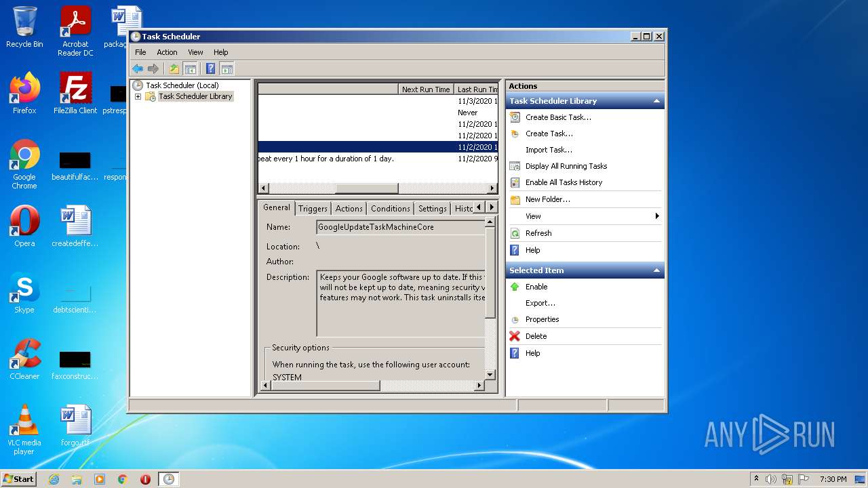
Task: Select Task Scheduler (Local) root node
Action: tap(182, 85)
